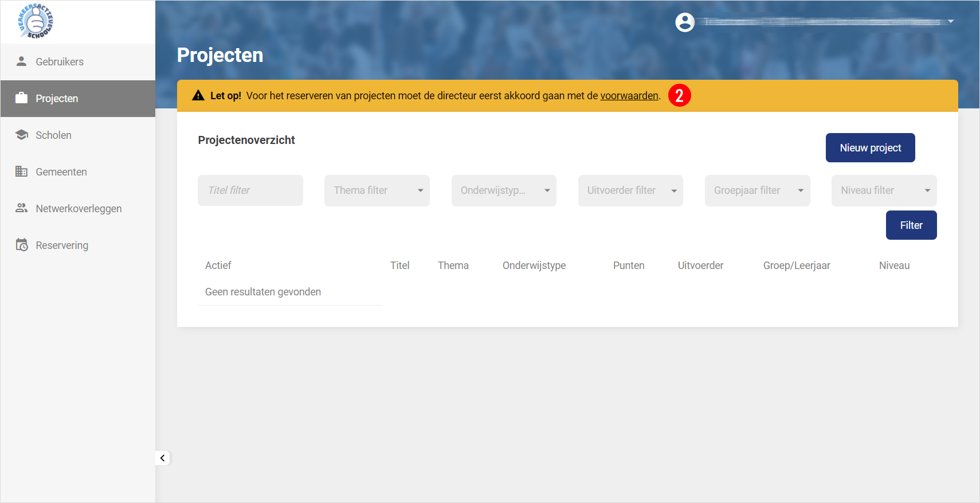Click the Onderwijstype column header
Screen dimensions: 980x503
[534, 266]
